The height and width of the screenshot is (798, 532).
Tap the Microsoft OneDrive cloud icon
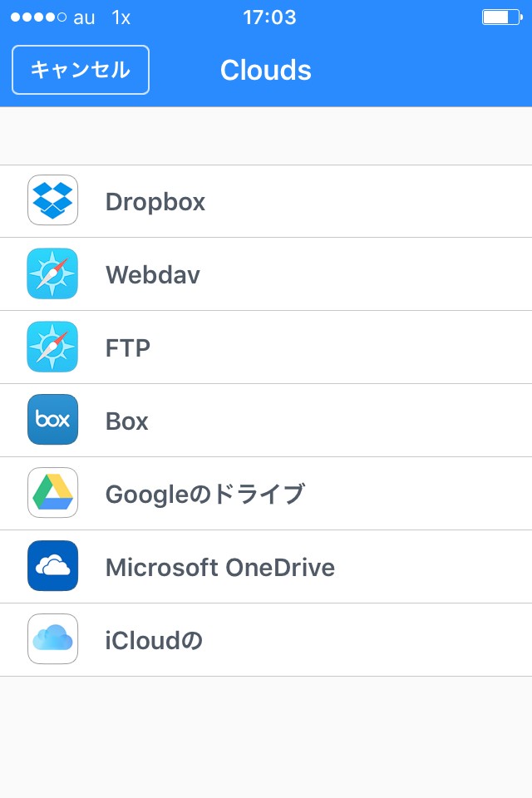(52, 566)
